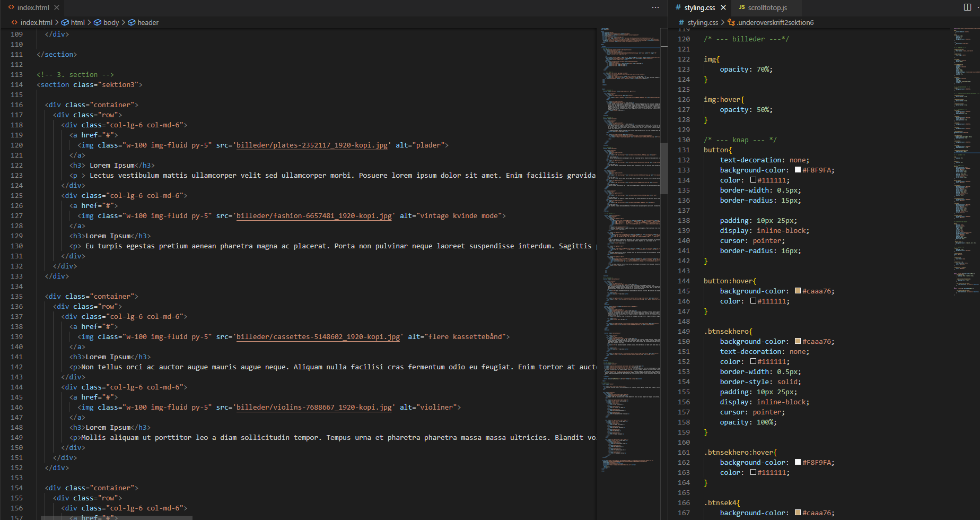The height and width of the screenshot is (520, 980).
Task: Click line number 131 in styling.css
Action: pyautogui.click(x=684, y=150)
